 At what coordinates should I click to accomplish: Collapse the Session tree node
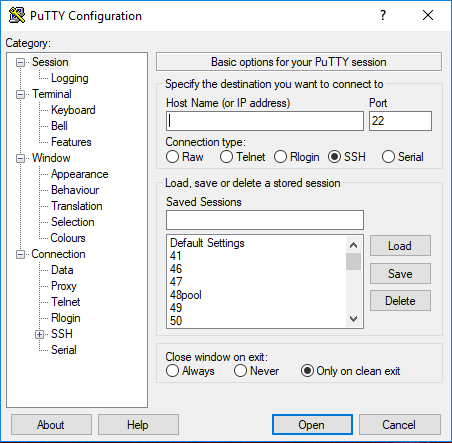coord(21,62)
